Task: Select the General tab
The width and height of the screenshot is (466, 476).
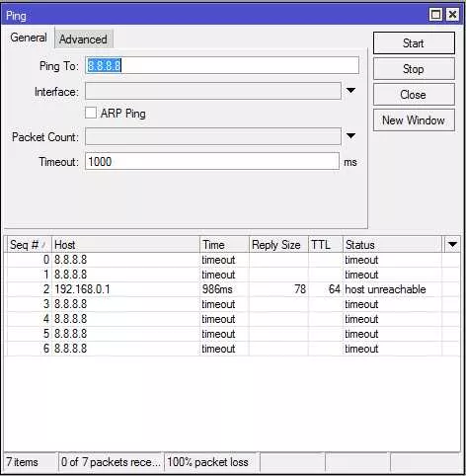Action: point(29,38)
